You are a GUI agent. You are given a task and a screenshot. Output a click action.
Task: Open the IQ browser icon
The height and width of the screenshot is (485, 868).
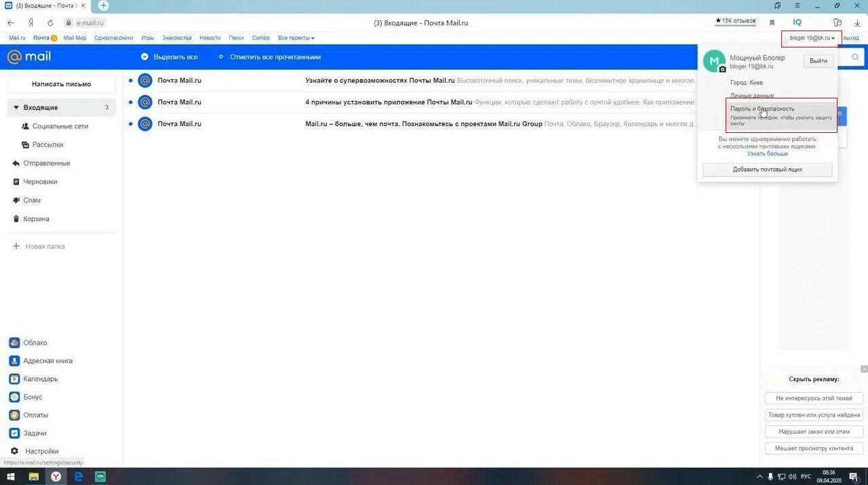click(797, 22)
